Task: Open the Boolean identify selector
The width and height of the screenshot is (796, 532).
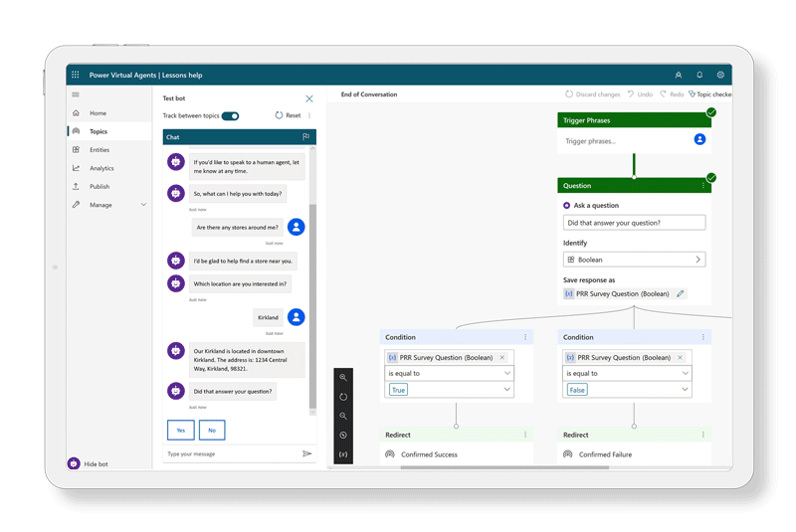Action: tap(634, 260)
